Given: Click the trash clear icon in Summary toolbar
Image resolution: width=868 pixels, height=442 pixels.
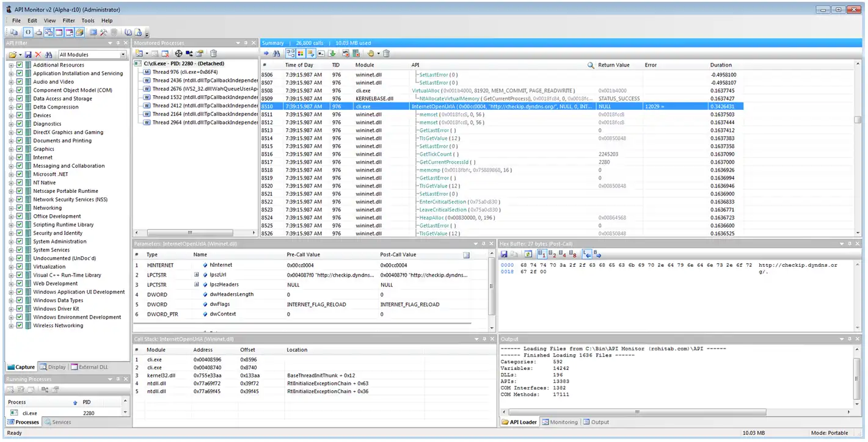Looking at the screenshot, I should pos(387,54).
